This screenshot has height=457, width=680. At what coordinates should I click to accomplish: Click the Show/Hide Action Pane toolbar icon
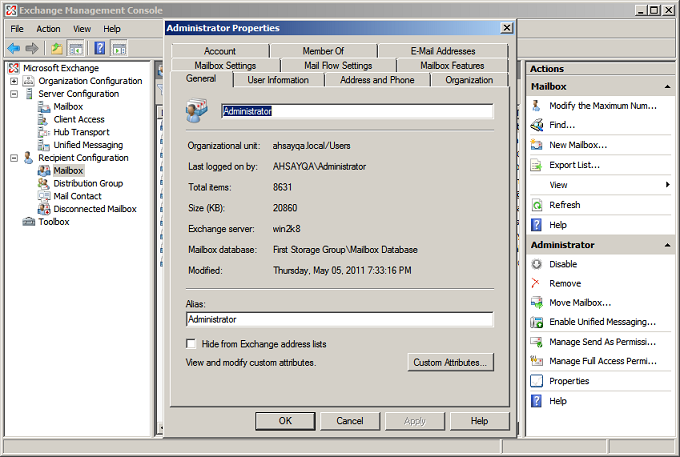[x=119, y=48]
